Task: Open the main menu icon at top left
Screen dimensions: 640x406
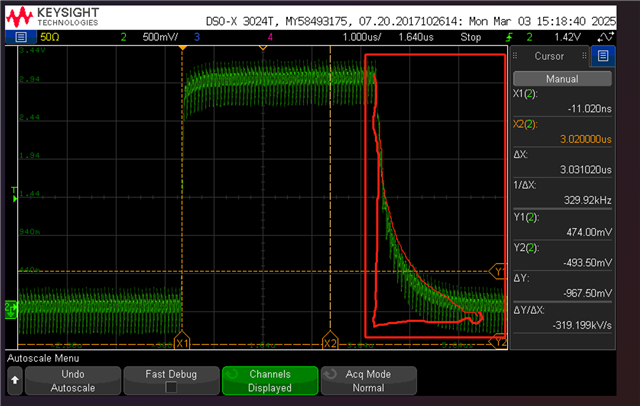Action: [x=21, y=37]
